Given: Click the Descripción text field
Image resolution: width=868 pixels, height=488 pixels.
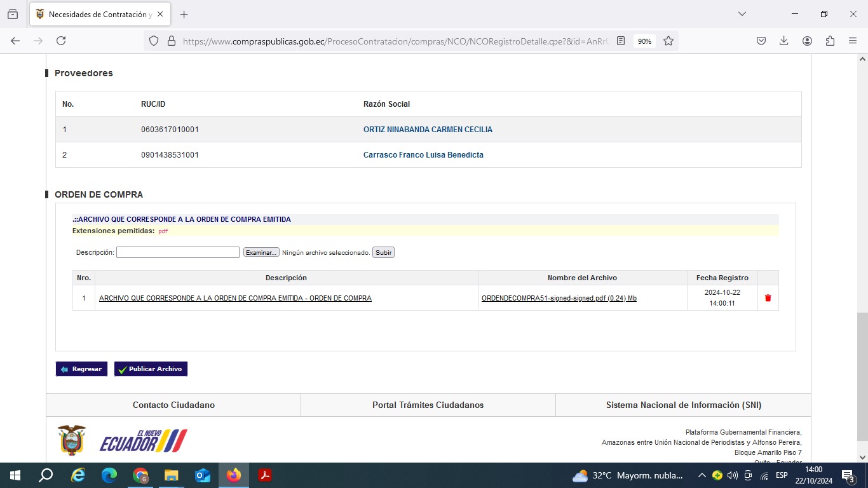Looking at the screenshot, I should pos(178,252).
